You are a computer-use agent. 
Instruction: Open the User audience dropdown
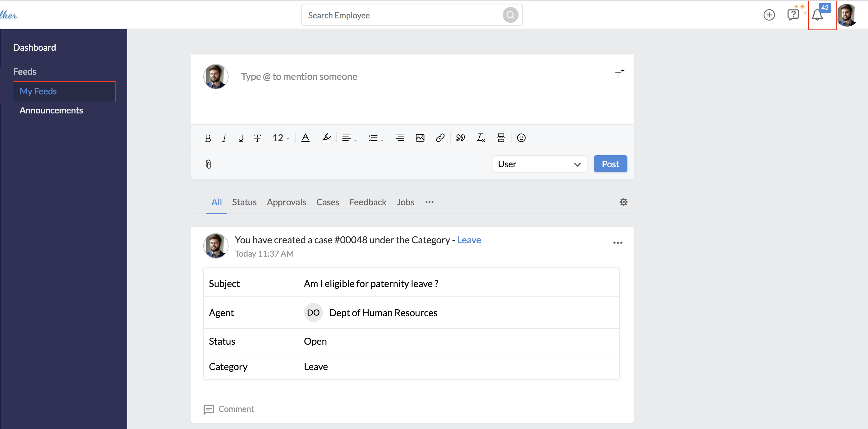pyautogui.click(x=539, y=164)
